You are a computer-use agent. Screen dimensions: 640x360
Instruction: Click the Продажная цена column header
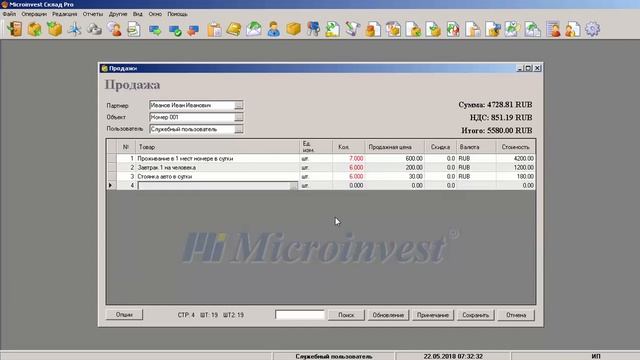pos(394,147)
